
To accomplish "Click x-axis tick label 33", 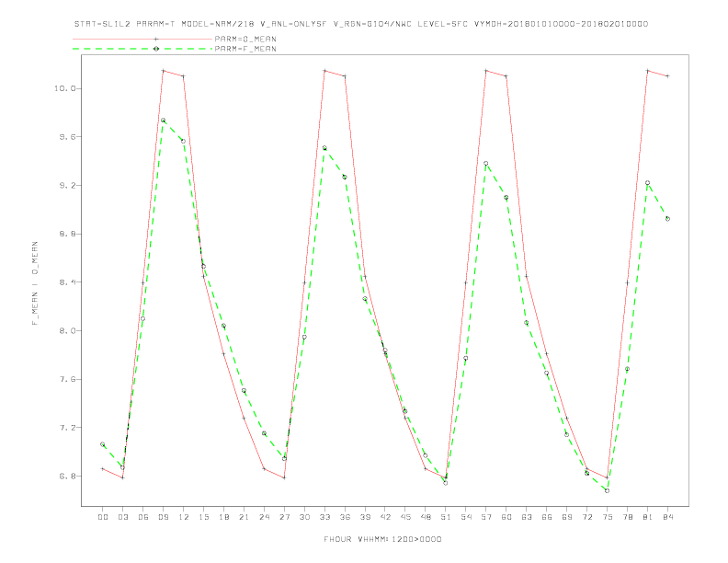I will click(x=324, y=517).
